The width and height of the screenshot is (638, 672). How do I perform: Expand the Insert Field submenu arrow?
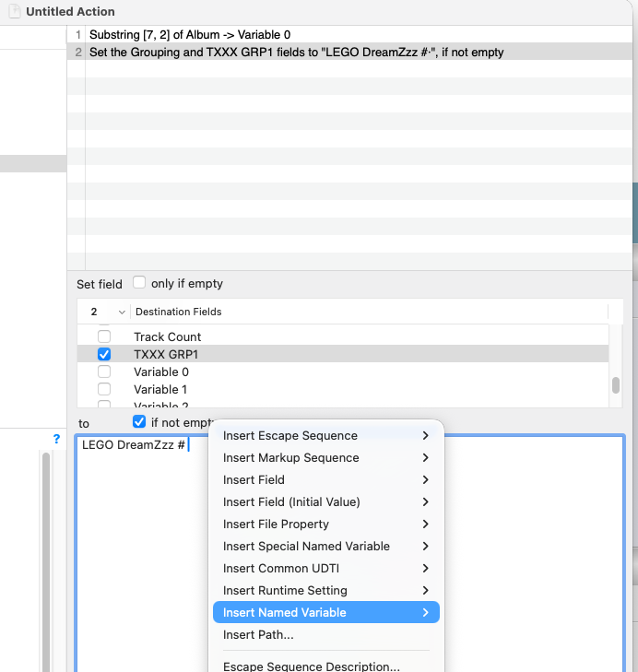(x=425, y=480)
